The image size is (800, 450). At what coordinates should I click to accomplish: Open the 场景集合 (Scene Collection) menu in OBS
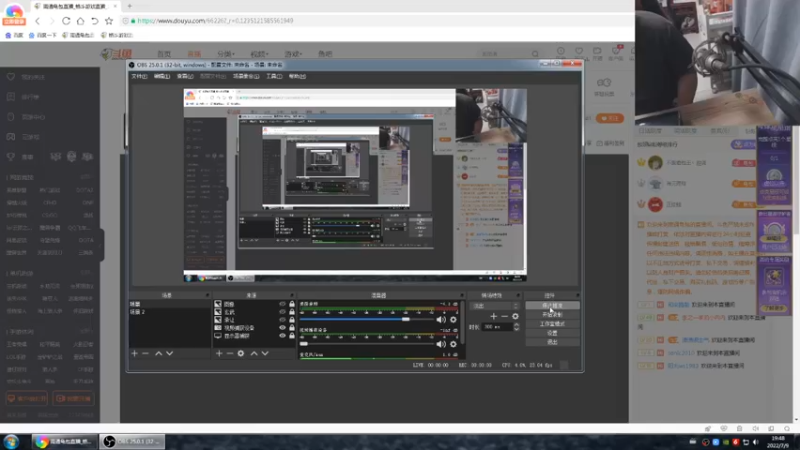[x=246, y=77]
